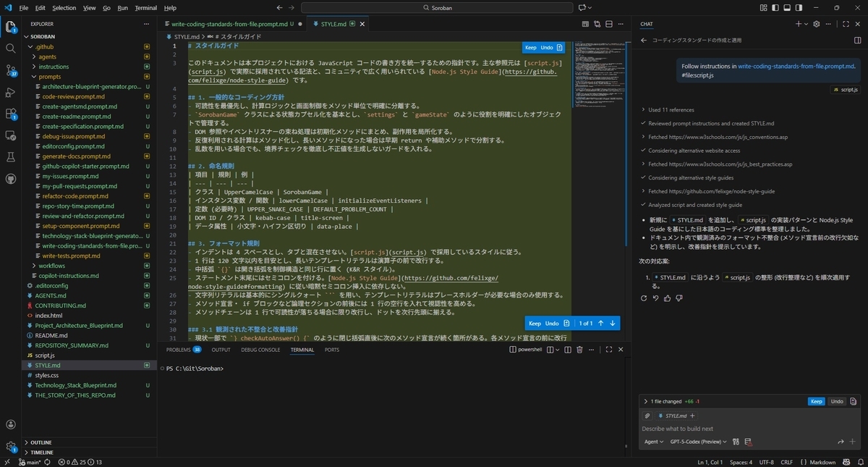This screenshot has width=868, height=467.
Task: Expand the agents folder
Action: [47, 56]
